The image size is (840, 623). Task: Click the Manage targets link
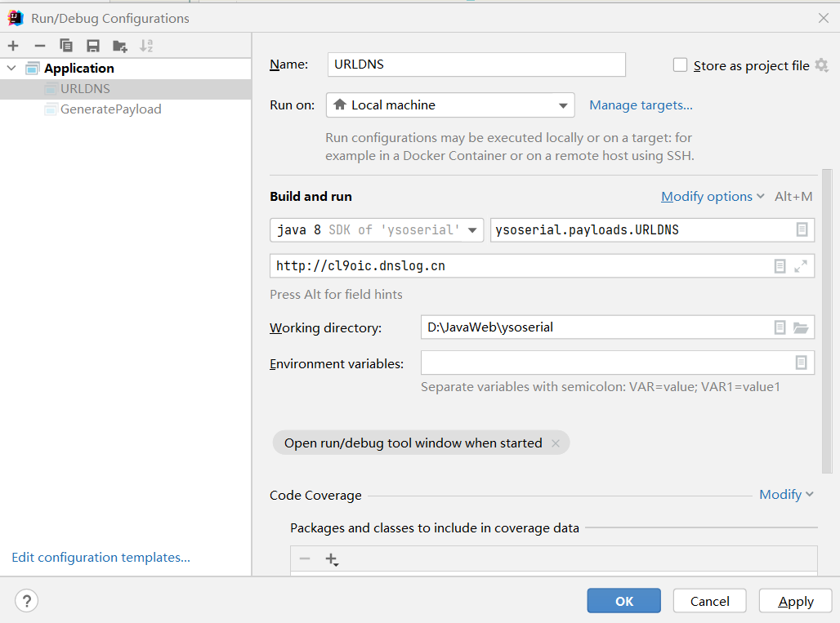(641, 105)
